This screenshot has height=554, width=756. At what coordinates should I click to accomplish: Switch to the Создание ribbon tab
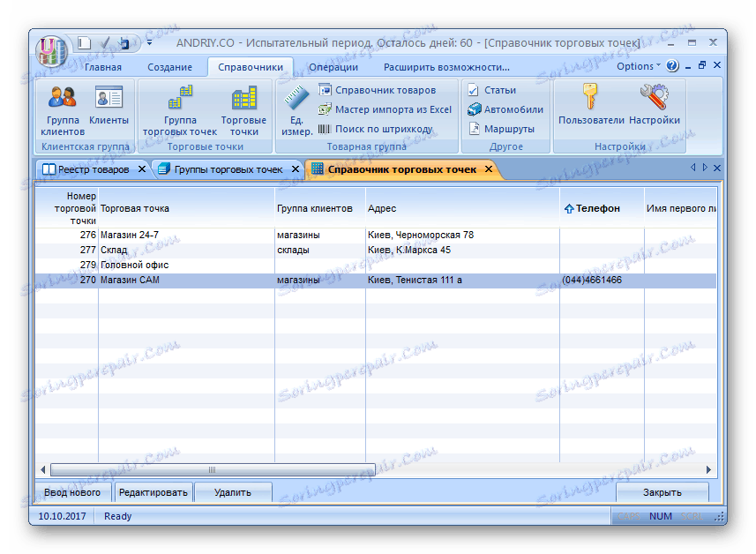pyautogui.click(x=169, y=67)
